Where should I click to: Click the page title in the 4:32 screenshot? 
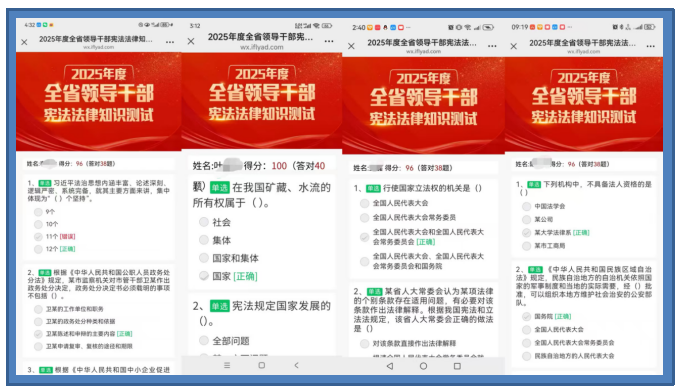(x=96, y=39)
